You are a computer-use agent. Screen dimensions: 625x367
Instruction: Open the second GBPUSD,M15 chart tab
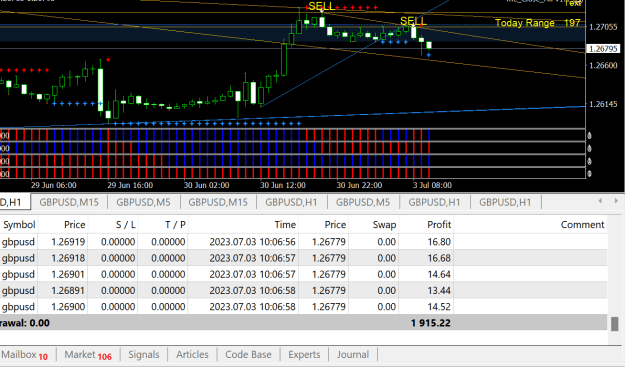[218, 202]
